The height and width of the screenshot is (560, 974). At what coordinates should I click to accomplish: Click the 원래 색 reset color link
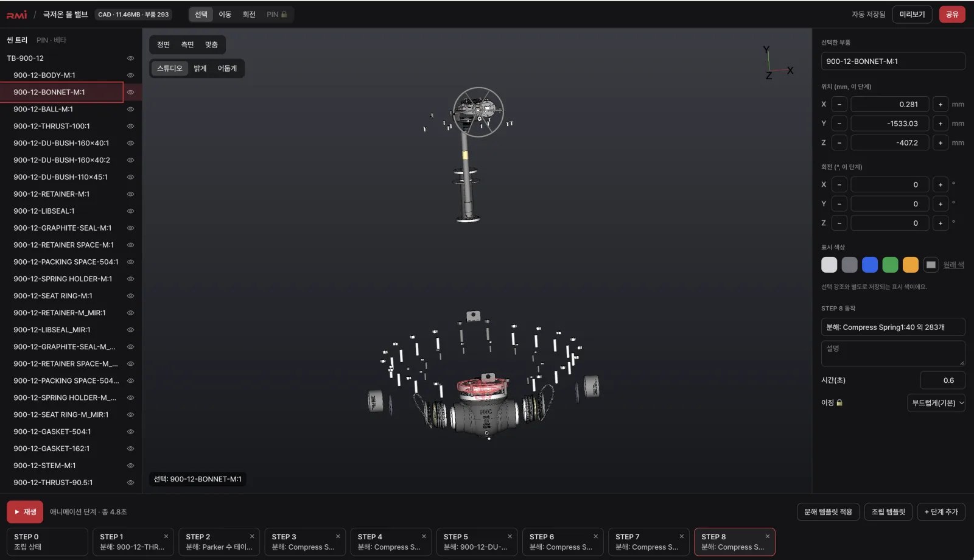coord(954,265)
